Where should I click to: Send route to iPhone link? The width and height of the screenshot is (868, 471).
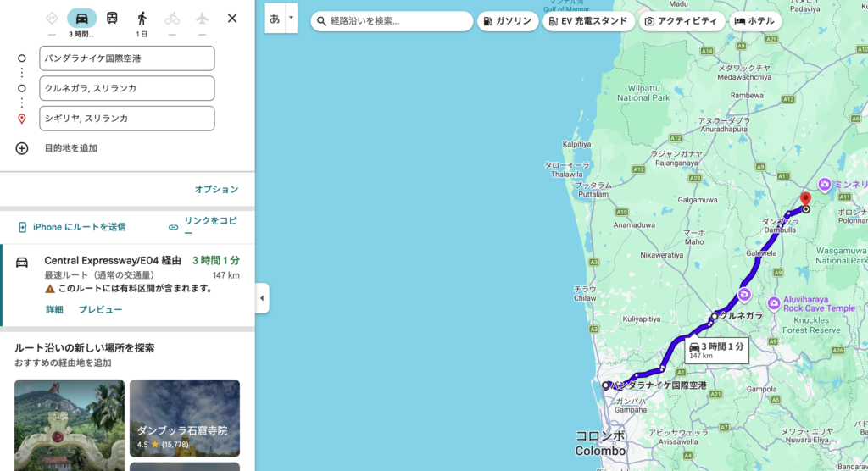72,227
